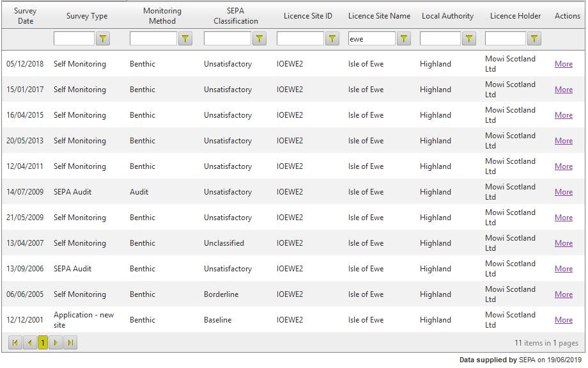Image resolution: width=588 pixels, height=368 pixels.
Task: Open More link for 06/06/2005 Borderline survey
Action: coord(563,294)
